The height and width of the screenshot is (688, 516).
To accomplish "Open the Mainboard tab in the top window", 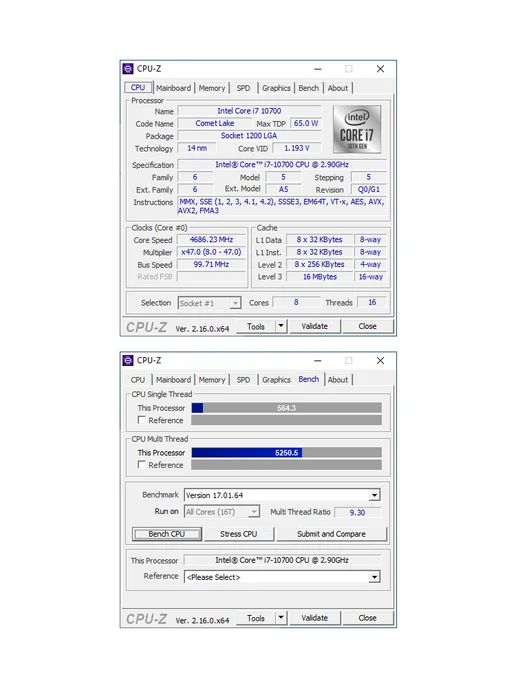I will pos(173,88).
